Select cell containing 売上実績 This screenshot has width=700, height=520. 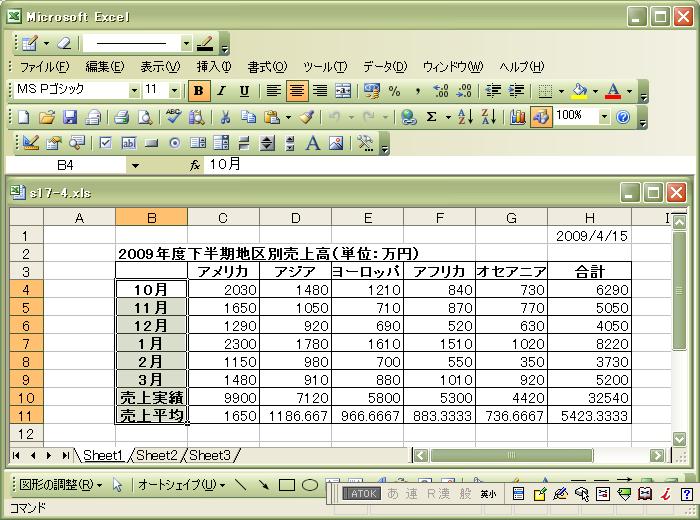151,397
